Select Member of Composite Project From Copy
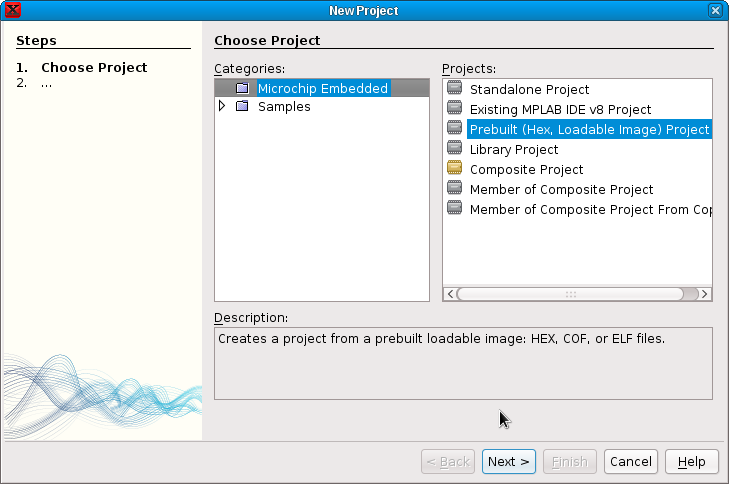This screenshot has width=729, height=484. [x=590, y=209]
